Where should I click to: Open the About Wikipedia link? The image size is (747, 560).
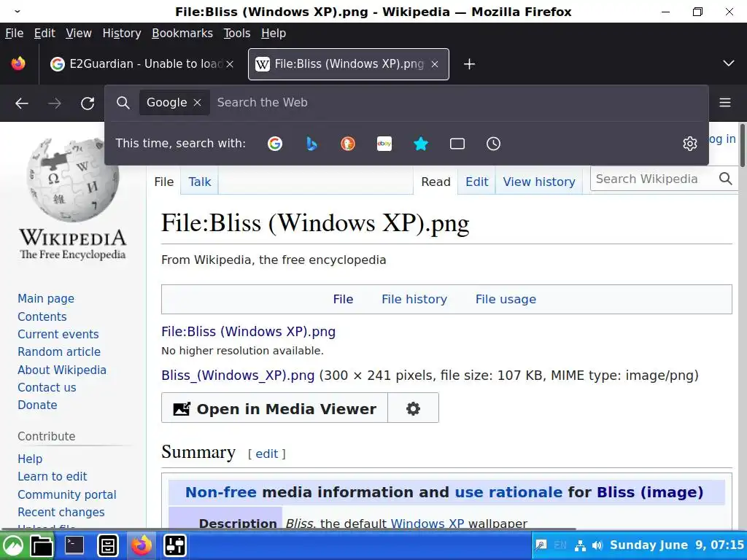click(x=62, y=370)
